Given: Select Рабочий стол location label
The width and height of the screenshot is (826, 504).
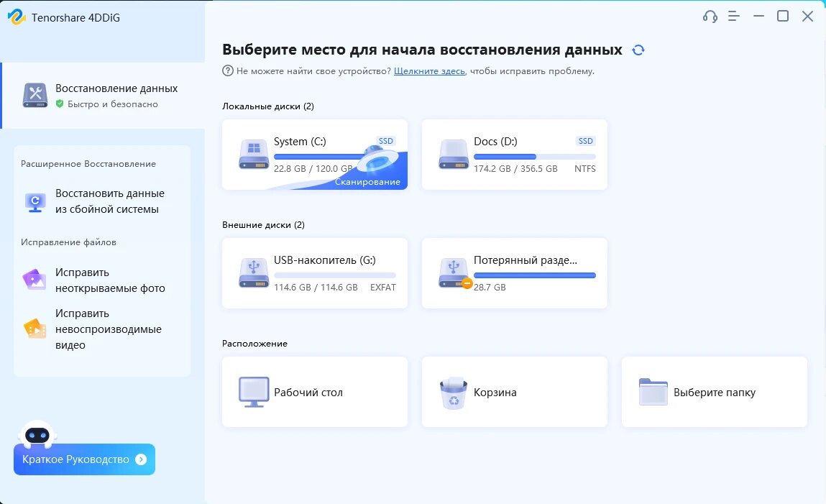Looking at the screenshot, I should coord(308,393).
